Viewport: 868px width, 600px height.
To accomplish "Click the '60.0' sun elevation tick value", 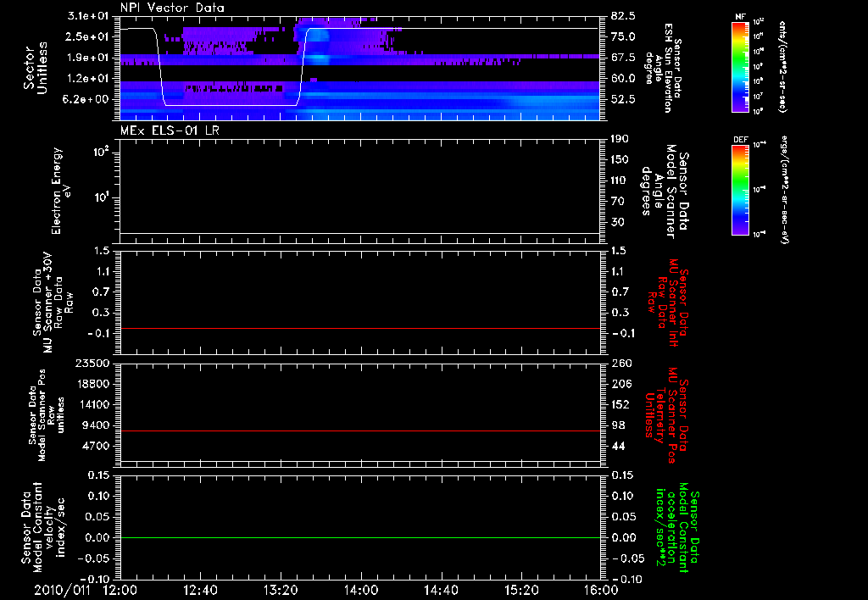I will (623, 79).
